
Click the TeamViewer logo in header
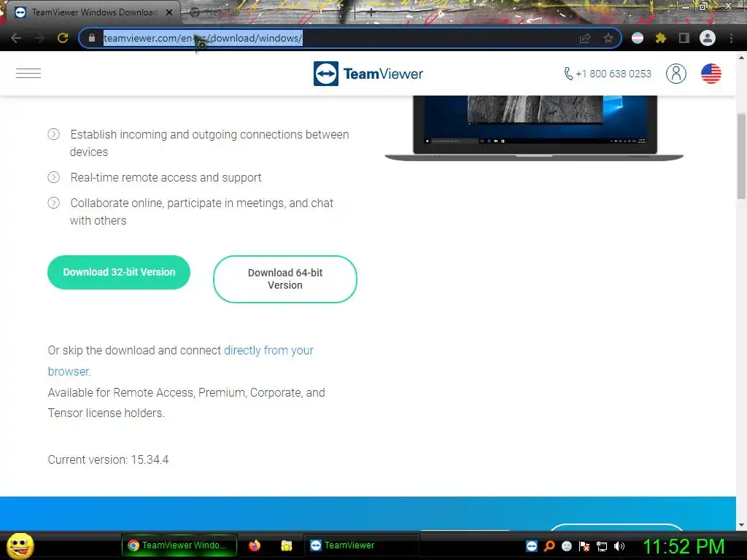coord(368,74)
